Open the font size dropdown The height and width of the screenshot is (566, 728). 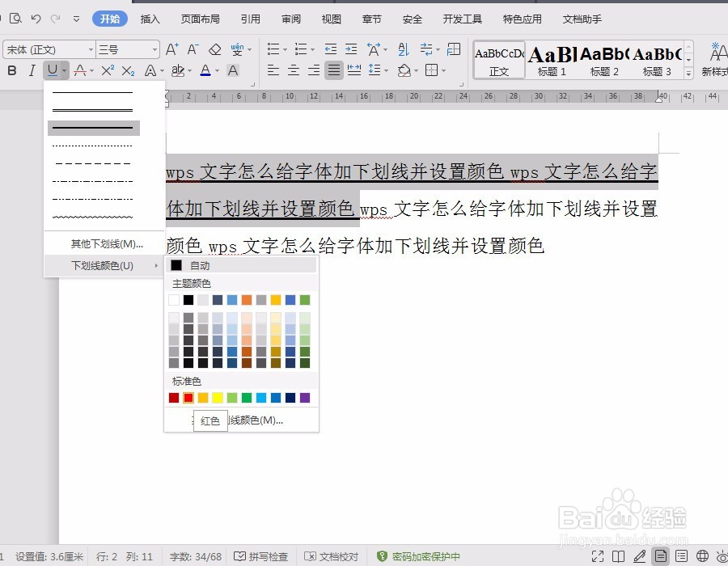click(x=154, y=49)
